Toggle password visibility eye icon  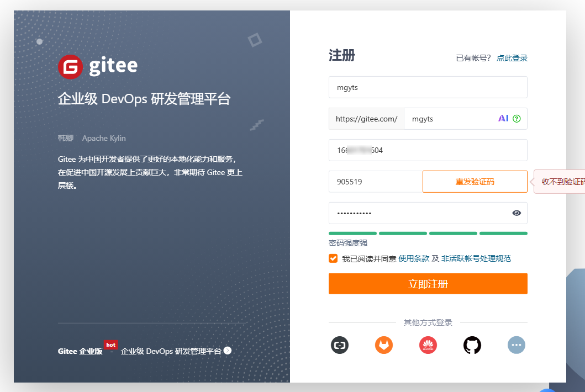pos(517,213)
